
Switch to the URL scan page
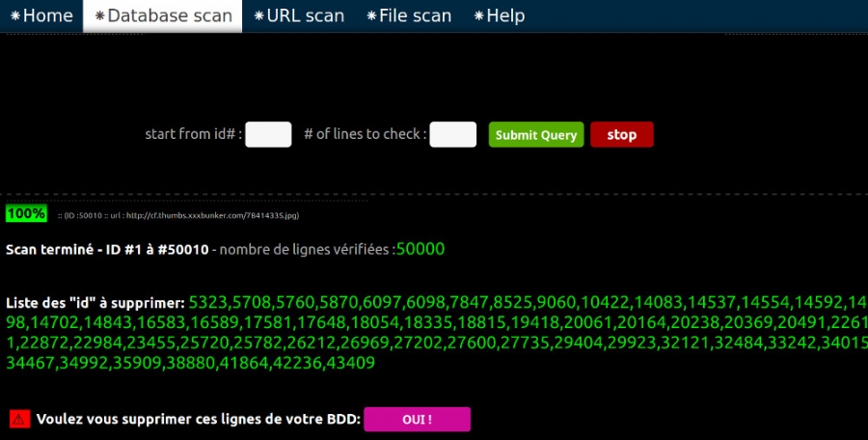pos(305,16)
